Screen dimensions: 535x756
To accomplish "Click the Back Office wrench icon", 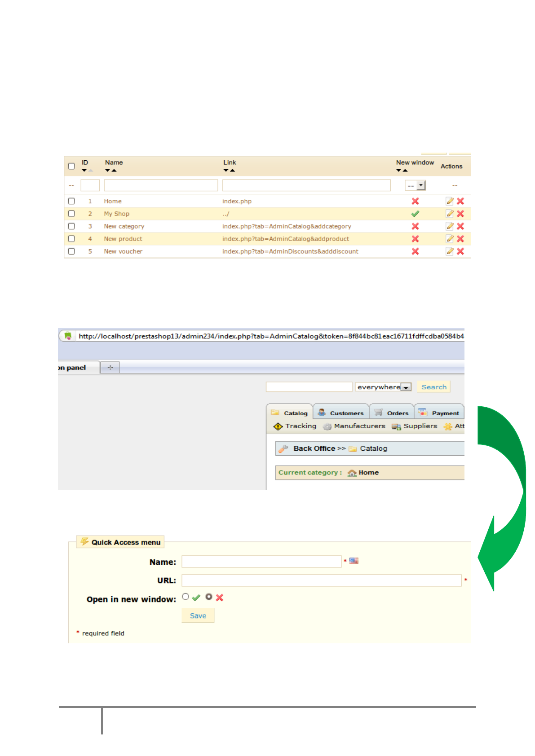I will [x=283, y=448].
